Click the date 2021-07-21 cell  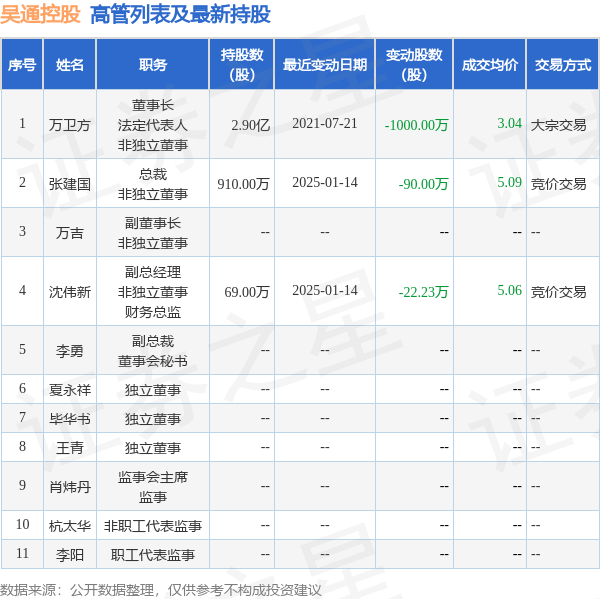324,124
